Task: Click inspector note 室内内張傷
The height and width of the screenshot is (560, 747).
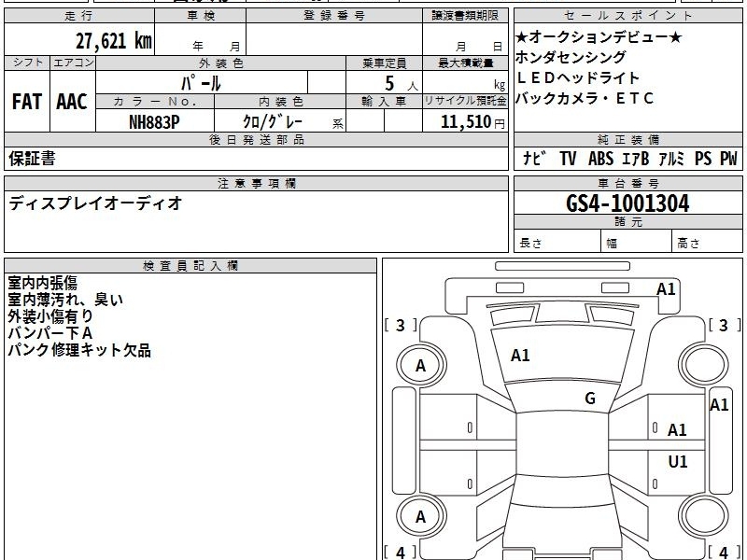Action: click(x=43, y=283)
